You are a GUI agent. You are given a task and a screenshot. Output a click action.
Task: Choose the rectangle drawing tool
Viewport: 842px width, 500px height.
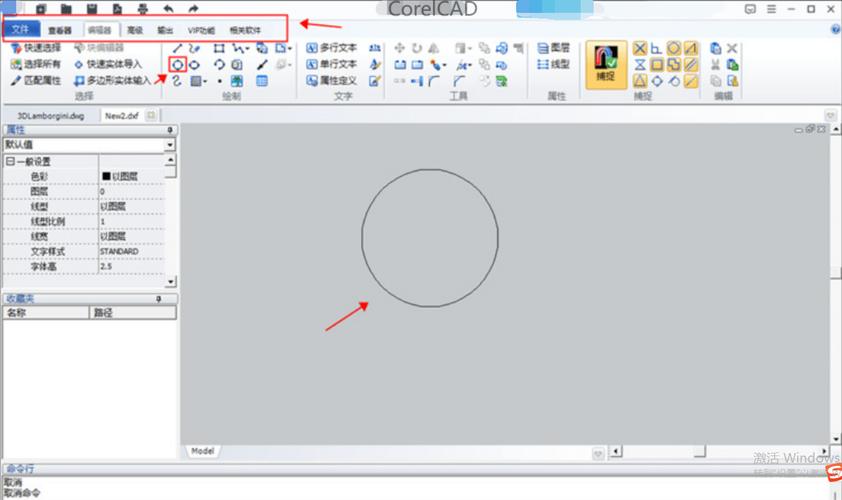coord(219,48)
